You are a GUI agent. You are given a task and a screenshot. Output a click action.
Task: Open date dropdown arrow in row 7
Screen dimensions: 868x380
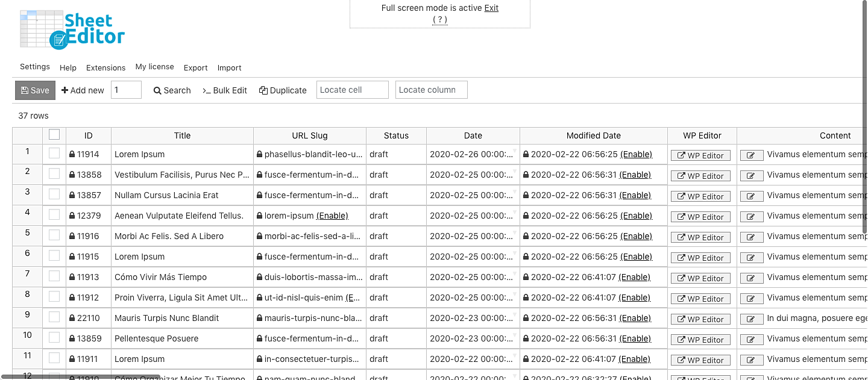click(x=515, y=273)
